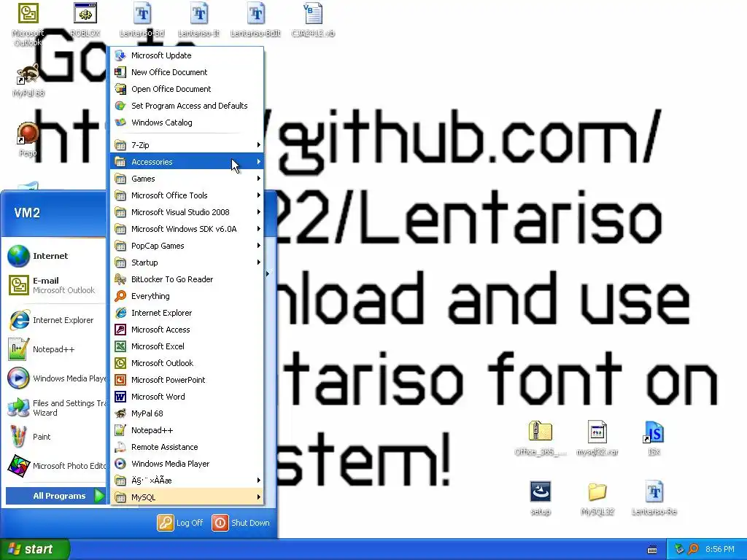Click the All Programs button
The image size is (747, 560).
[x=56, y=496]
